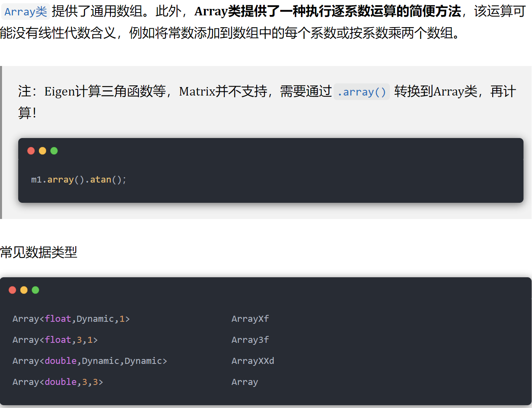Click the typedef 'ArrayXXd'

253,361
